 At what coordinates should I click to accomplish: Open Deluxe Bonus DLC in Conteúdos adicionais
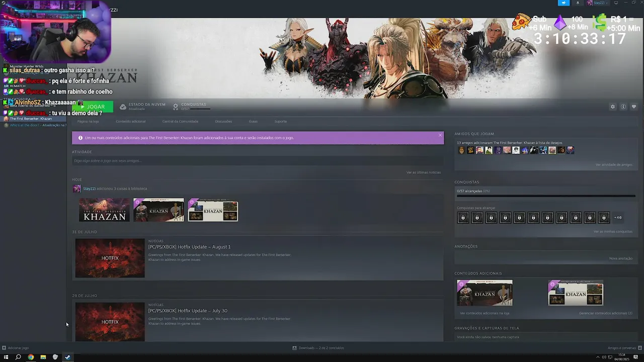(485, 293)
